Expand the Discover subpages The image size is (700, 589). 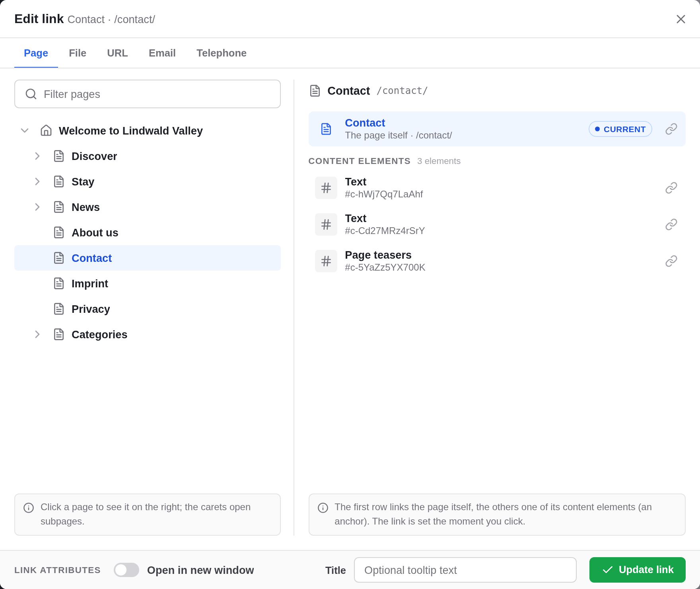click(37, 156)
